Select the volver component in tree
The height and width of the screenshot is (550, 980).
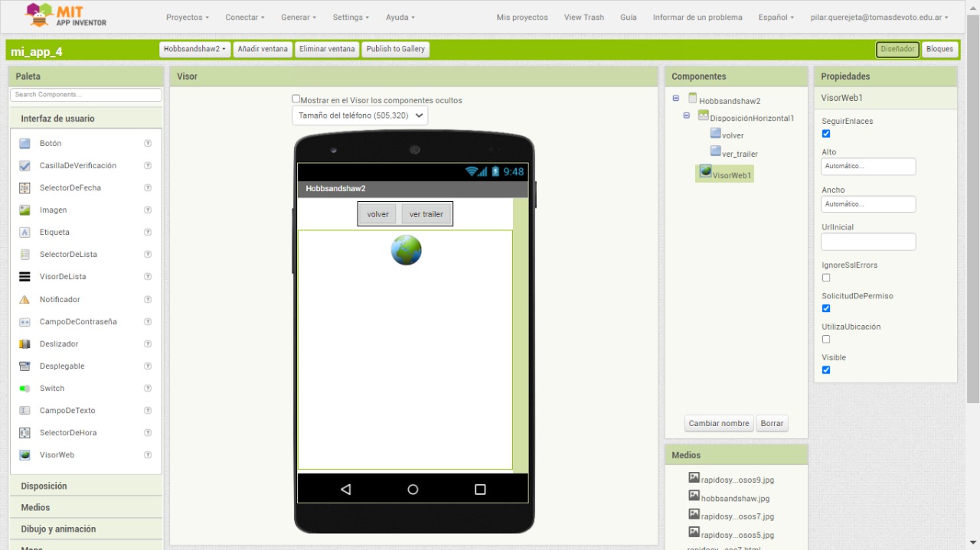pyautogui.click(x=727, y=134)
